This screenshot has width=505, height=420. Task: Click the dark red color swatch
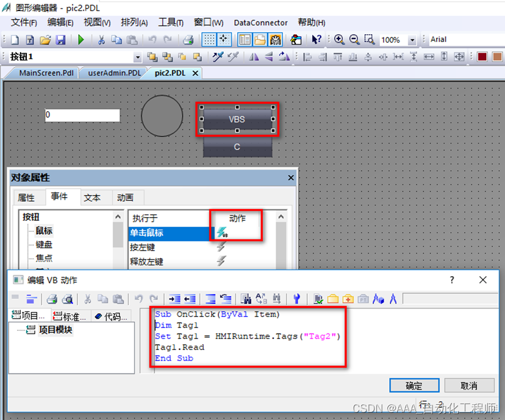pyautogui.click(x=482, y=57)
